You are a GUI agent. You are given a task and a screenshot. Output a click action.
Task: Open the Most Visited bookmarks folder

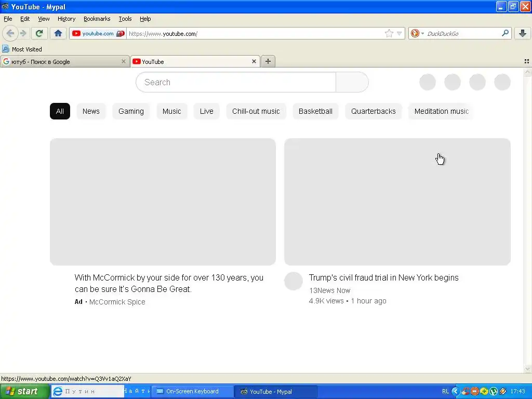[x=22, y=49]
